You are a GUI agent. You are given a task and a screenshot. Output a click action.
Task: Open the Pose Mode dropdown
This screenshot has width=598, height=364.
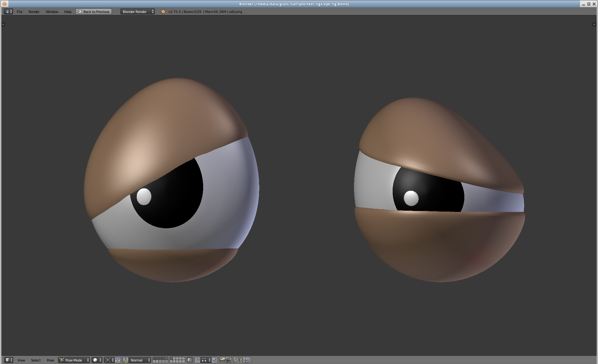pos(74,360)
